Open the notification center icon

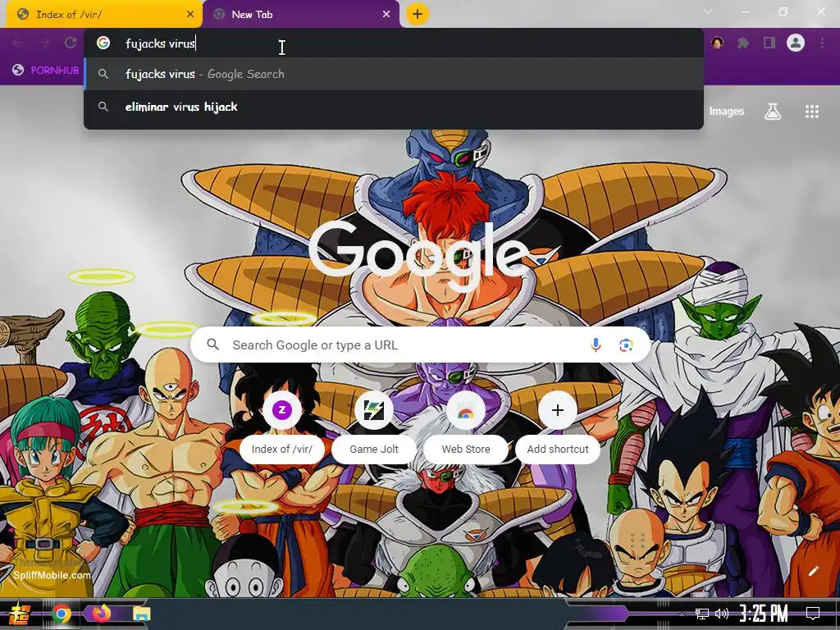click(813, 614)
